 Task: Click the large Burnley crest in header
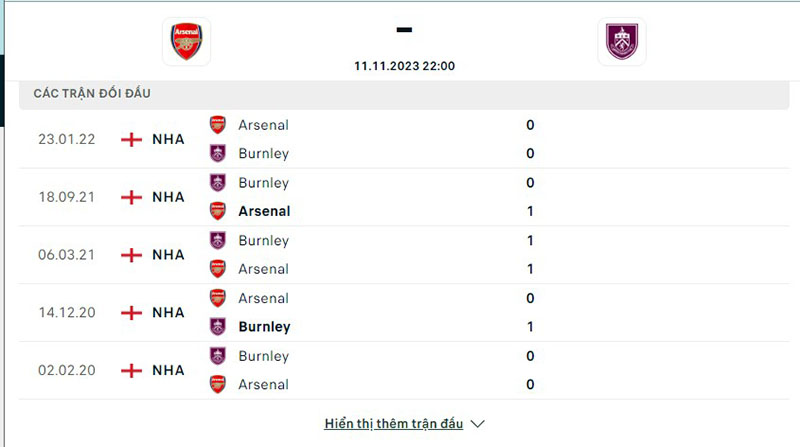tap(622, 41)
